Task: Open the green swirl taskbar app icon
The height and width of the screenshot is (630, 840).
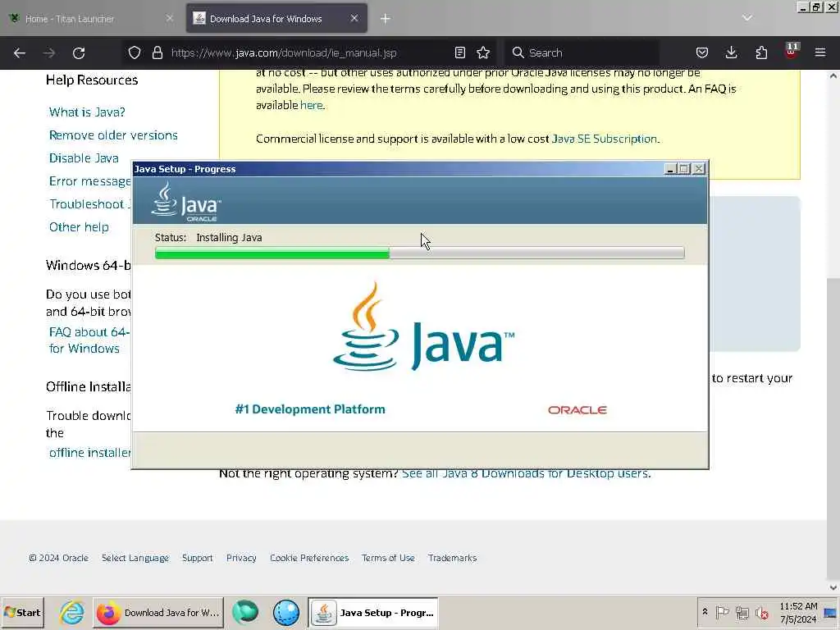Action: coord(245,612)
